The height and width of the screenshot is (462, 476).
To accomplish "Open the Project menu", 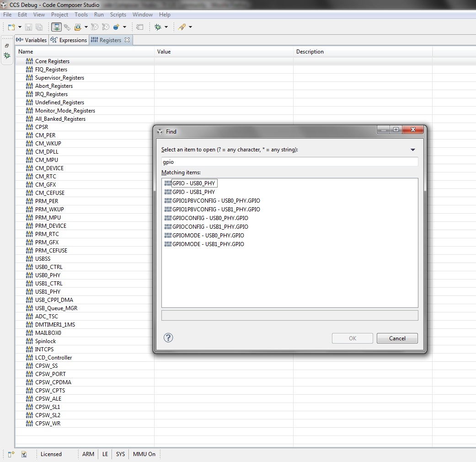I will [59, 15].
